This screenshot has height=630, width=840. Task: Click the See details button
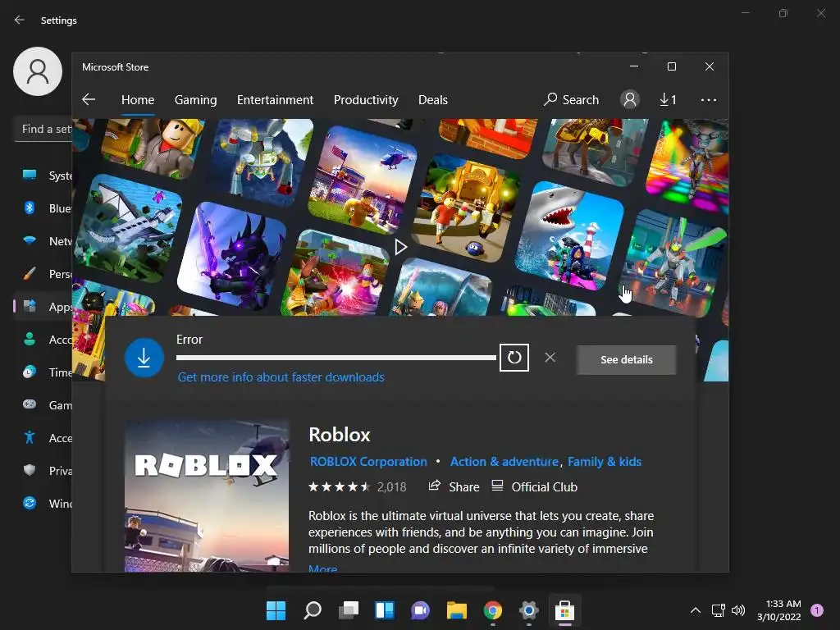(x=626, y=359)
